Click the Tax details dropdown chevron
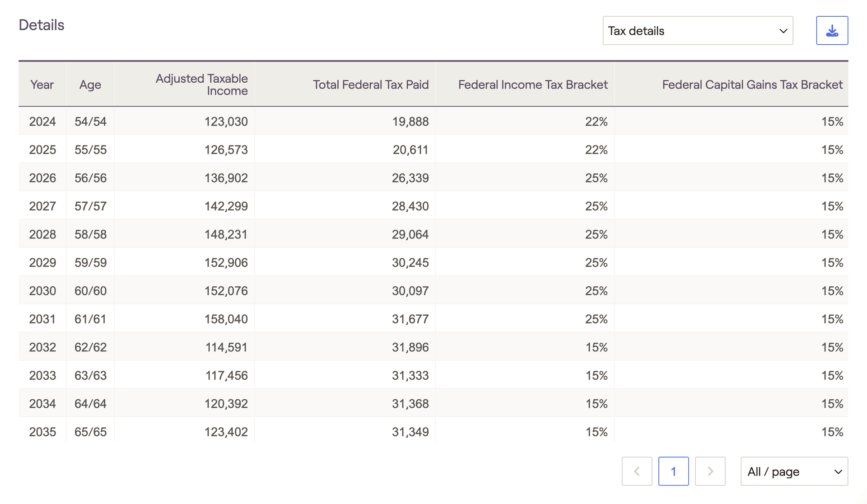This screenshot has width=867, height=504. point(783,31)
